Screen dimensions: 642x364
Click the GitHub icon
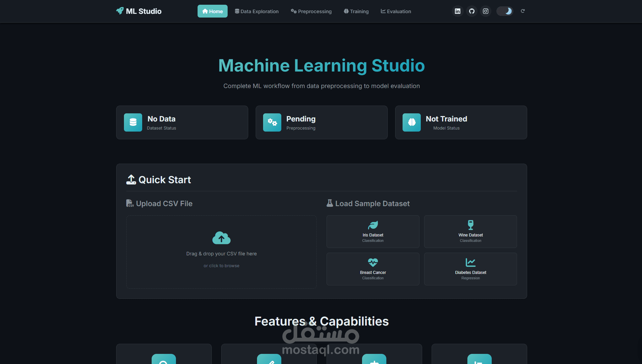point(471,11)
